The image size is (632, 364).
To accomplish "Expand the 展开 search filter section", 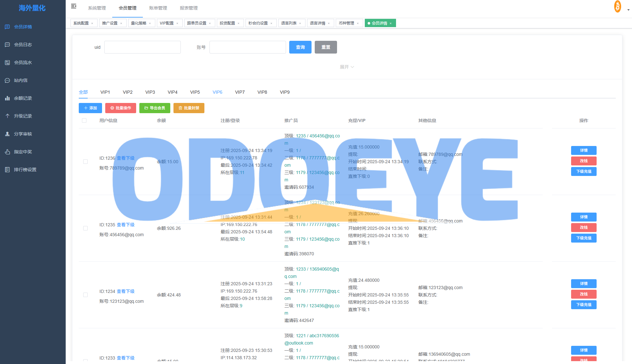I will click(347, 67).
